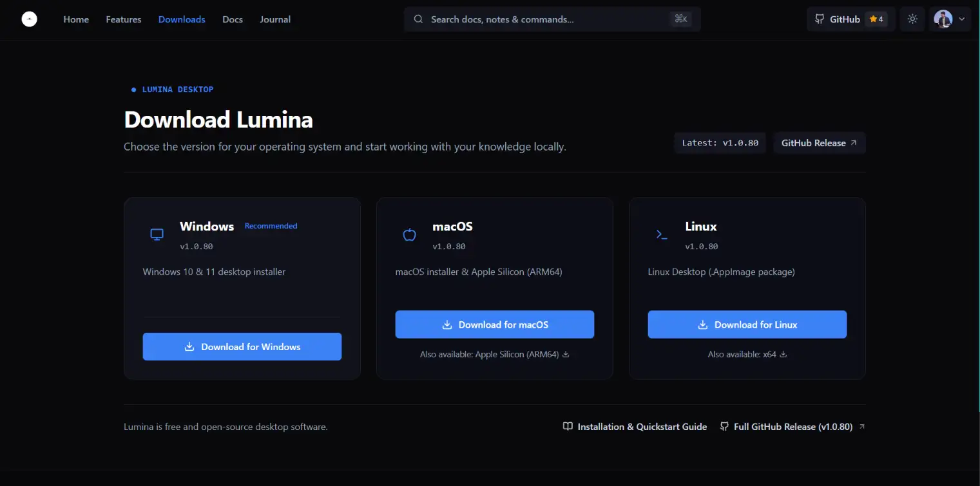Click the "Lumina is free and open-source" footer text
Viewport: 980px width, 486px height.
(x=226, y=427)
